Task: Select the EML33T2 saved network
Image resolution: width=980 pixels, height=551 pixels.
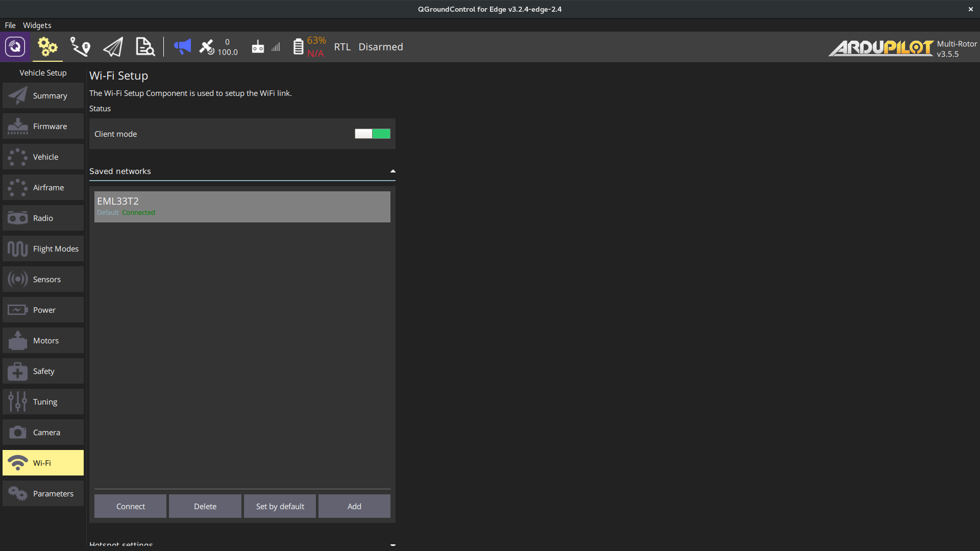Action: [x=242, y=207]
